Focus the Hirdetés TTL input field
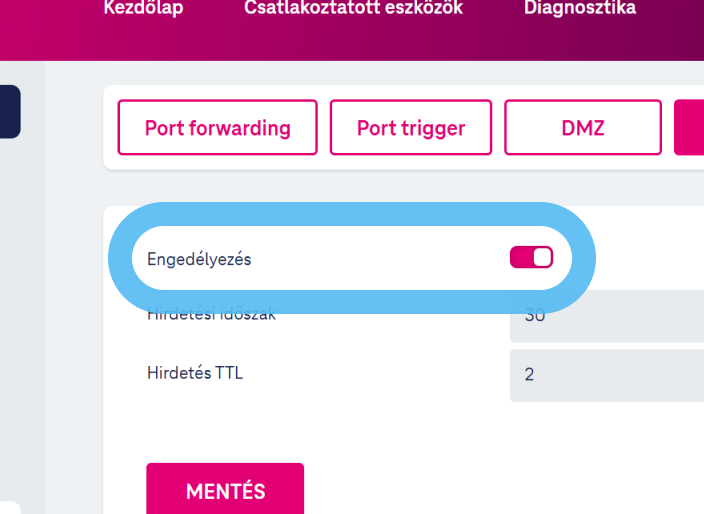704x514 pixels. [x=606, y=375]
